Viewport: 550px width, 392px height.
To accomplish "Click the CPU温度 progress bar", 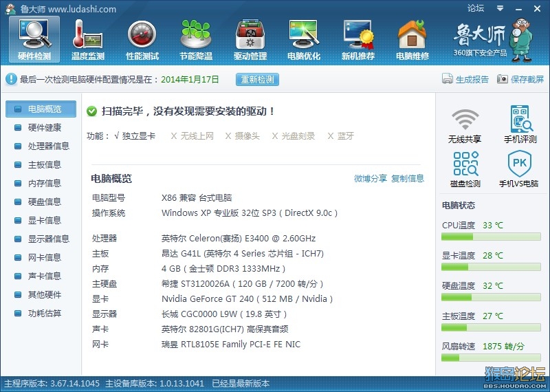I will coord(491,237).
